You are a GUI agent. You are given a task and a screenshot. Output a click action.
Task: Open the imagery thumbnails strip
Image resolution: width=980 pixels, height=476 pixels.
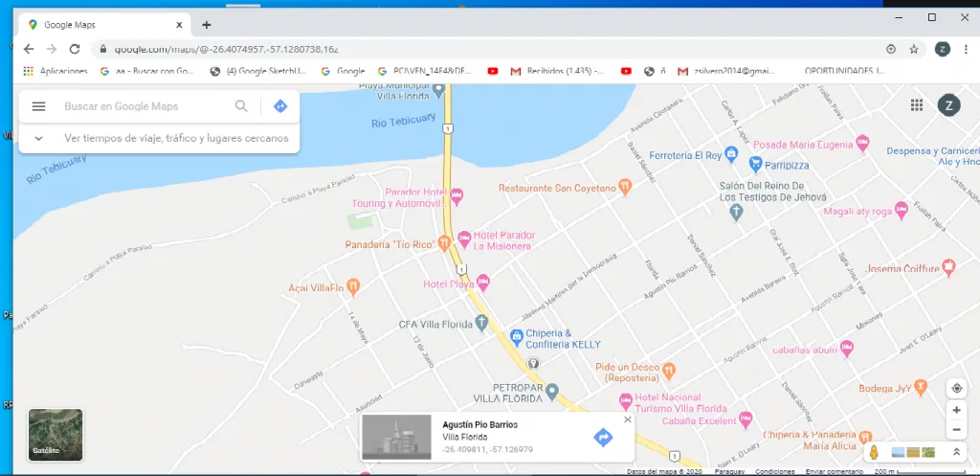pyautogui.click(x=913, y=452)
